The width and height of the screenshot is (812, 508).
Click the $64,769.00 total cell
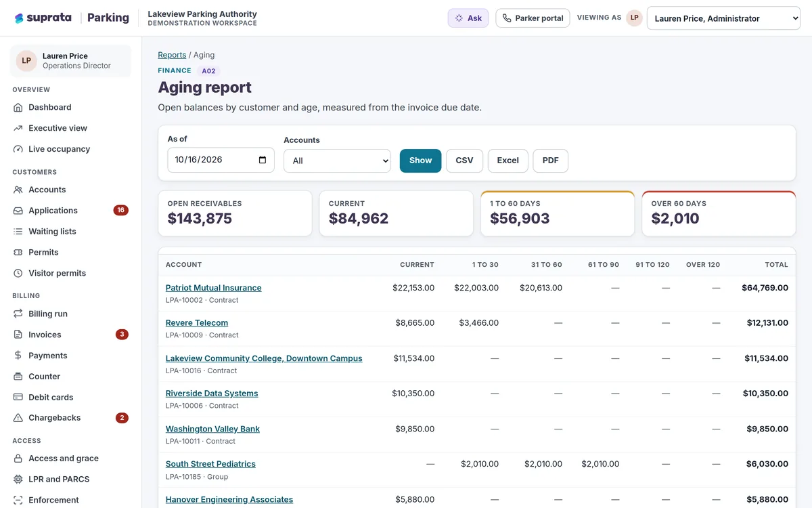click(x=765, y=288)
